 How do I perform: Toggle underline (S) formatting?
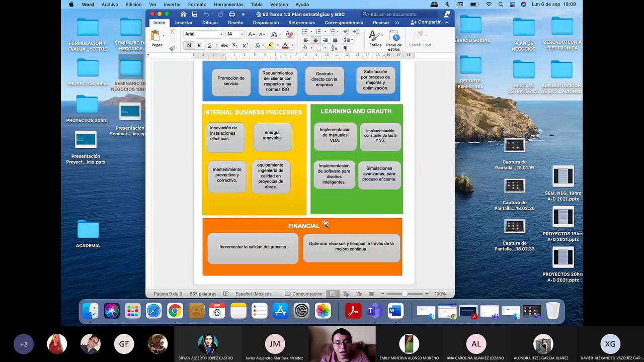(209, 45)
